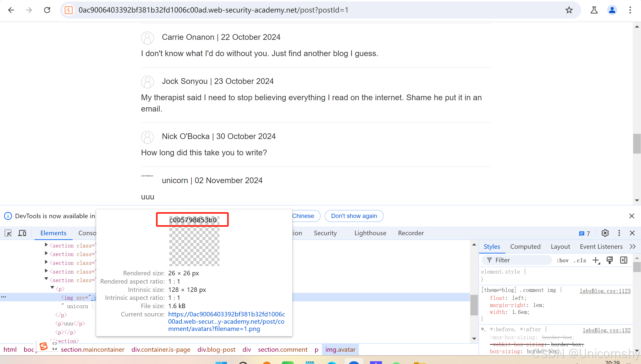Toggle the computed styles sidebar icon
The image size is (641, 364).
(623, 260)
